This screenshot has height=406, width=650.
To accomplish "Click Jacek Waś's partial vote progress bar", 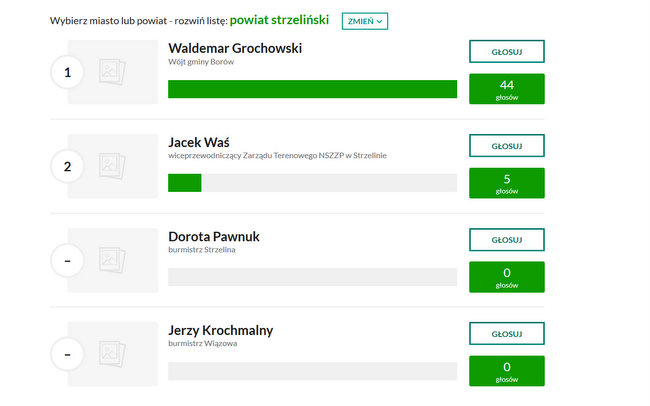I will click(x=313, y=183).
